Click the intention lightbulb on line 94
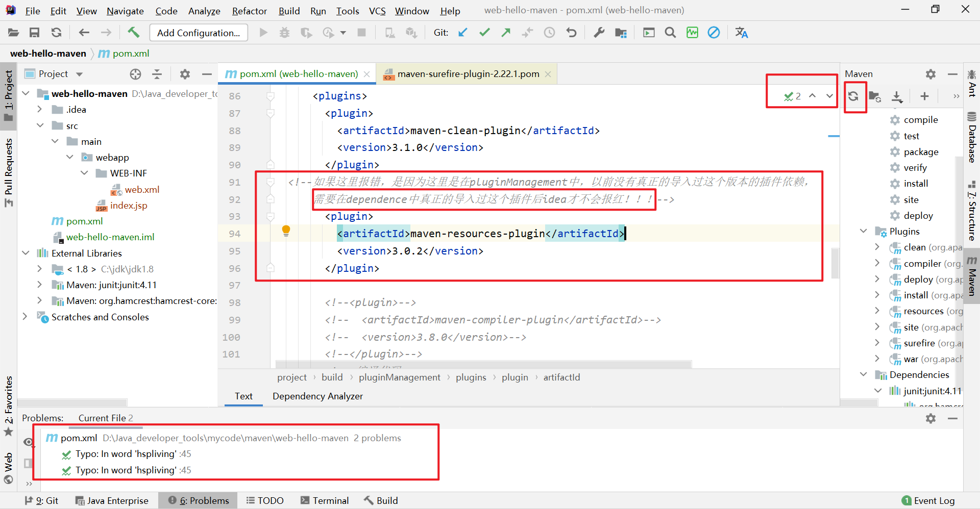This screenshot has width=980, height=509. click(286, 231)
